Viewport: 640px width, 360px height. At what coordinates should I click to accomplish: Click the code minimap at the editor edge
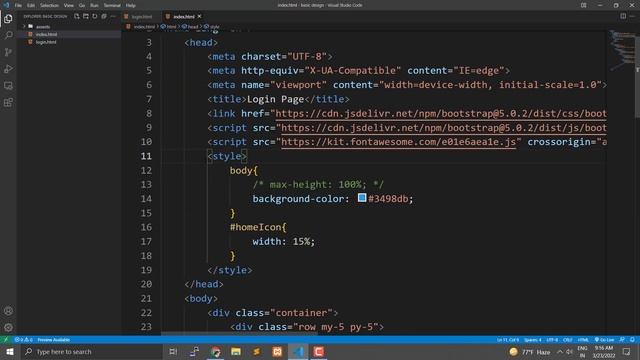(621, 49)
